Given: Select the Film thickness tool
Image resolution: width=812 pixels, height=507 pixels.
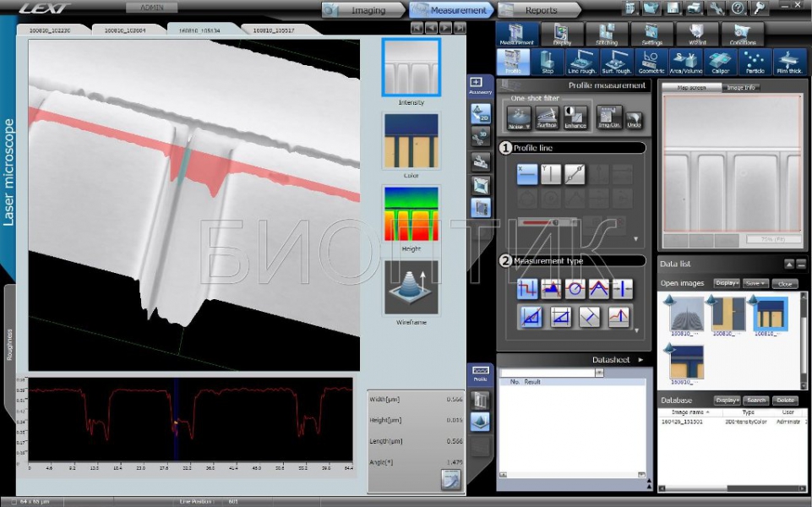Looking at the screenshot, I should tap(789, 63).
